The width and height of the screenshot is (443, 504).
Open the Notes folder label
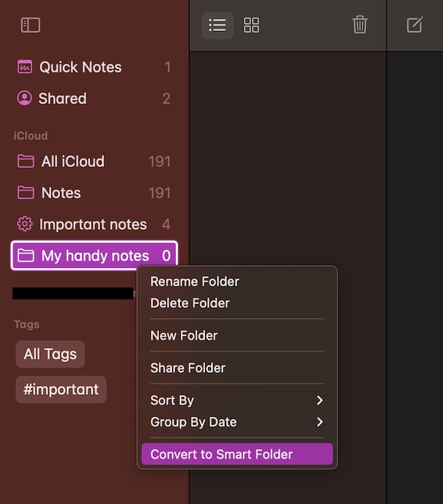pos(61,193)
